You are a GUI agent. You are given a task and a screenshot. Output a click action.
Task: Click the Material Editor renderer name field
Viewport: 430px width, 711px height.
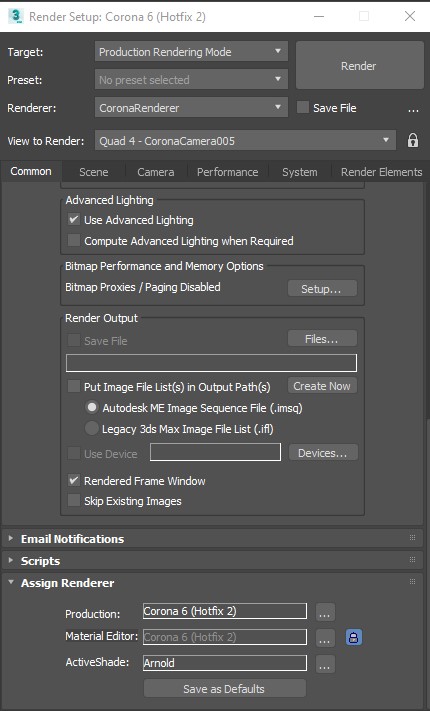[x=225, y=637]
